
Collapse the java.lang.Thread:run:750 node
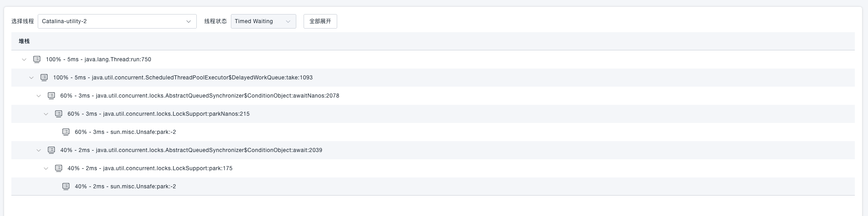point(24,59)
